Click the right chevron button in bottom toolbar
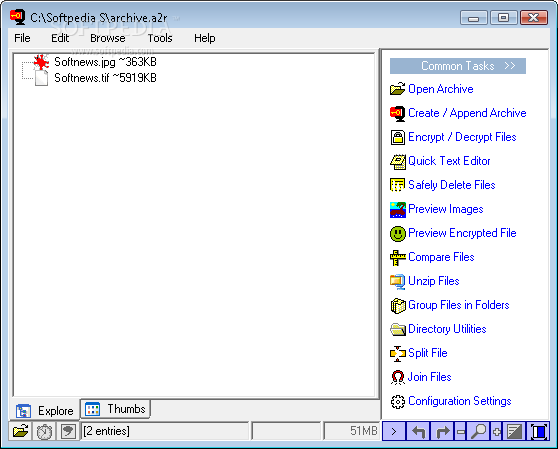 (x=394, y=431)
